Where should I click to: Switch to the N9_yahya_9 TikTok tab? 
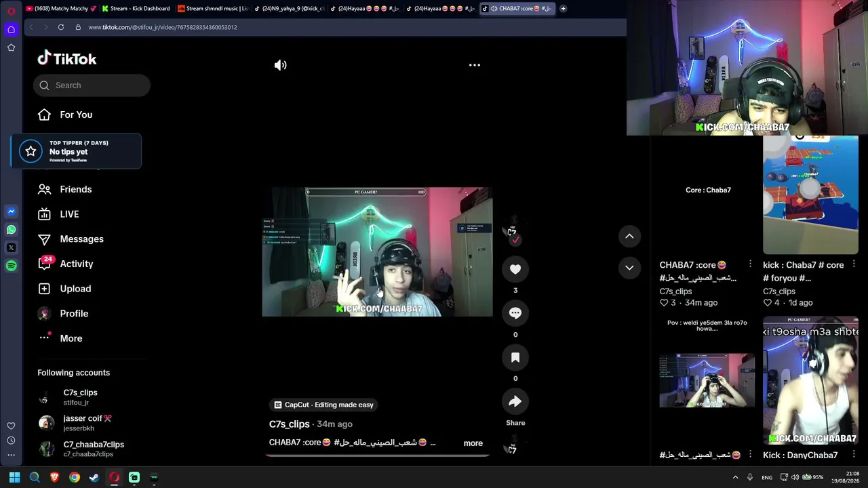coord(289,9)
